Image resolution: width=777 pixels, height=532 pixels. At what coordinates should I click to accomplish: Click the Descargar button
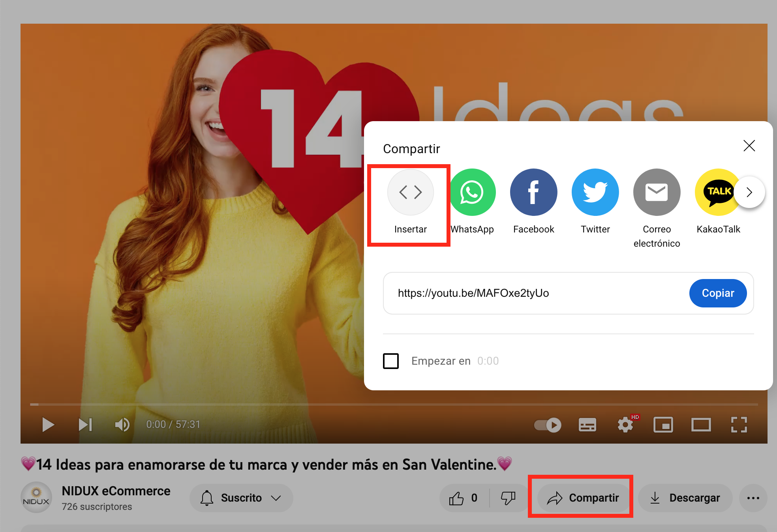685,498
